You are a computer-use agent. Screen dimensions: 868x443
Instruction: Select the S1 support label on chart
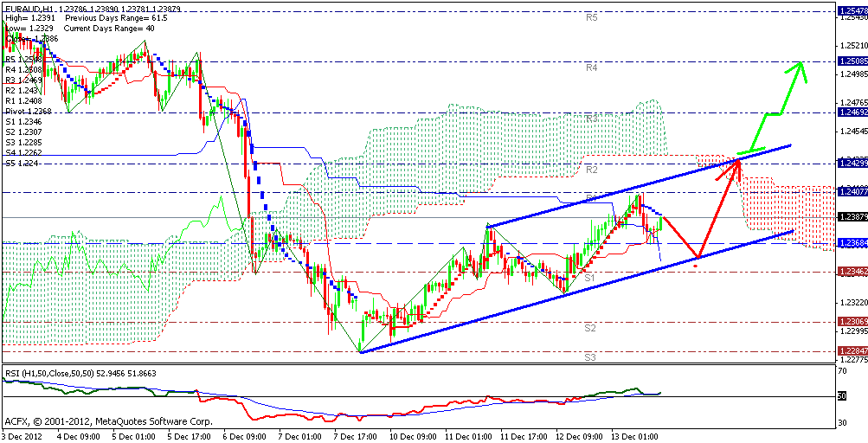point(588,277)
